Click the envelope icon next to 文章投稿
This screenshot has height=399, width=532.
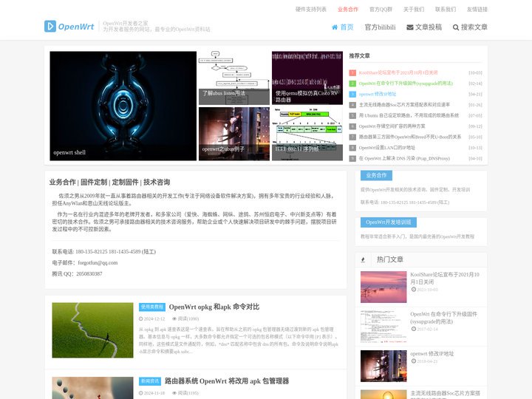(x=410, y=27)
